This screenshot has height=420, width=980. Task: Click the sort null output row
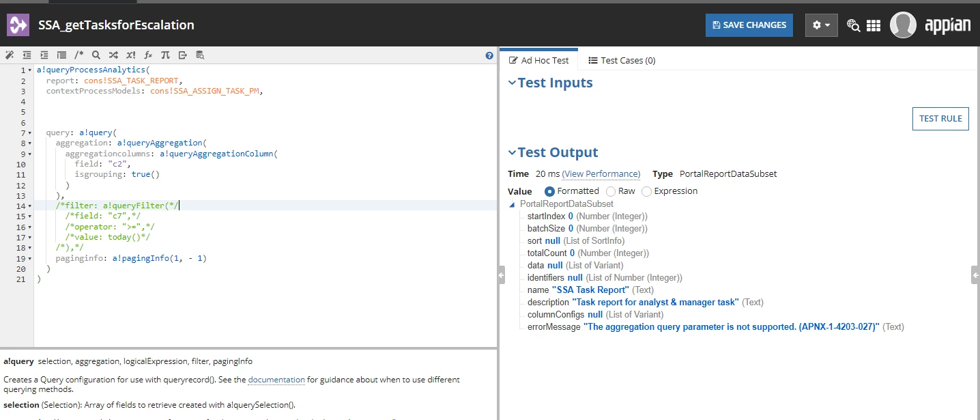click(x=575, y=241)
